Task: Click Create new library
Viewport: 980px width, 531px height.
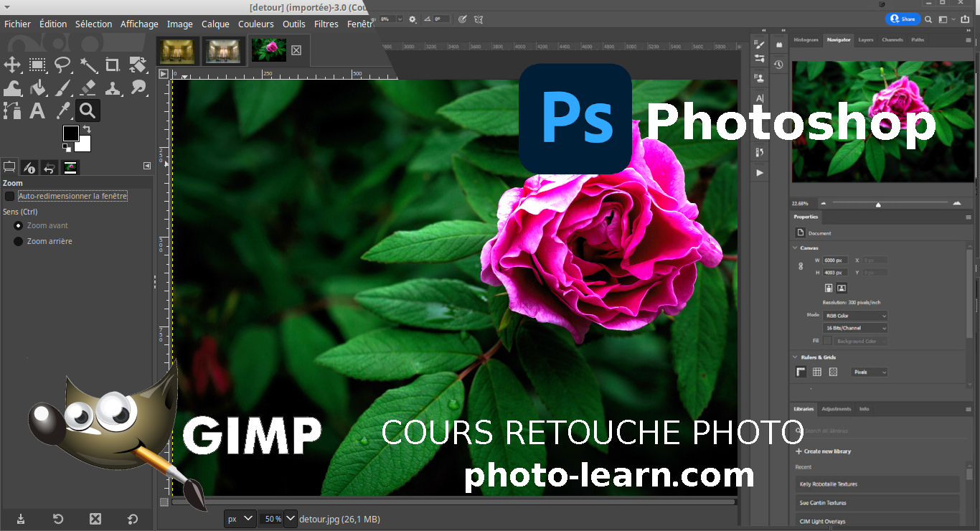Action: (x=823, y=451)
